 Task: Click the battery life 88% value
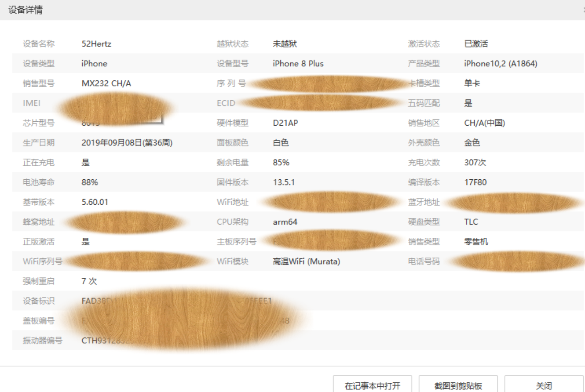(x=90, y=182)
